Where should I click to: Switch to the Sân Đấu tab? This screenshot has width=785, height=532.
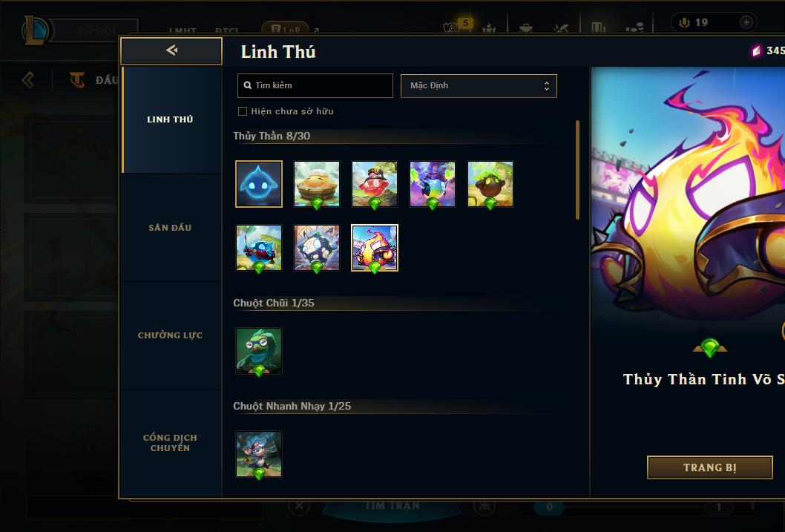click(x=171, y=228)
